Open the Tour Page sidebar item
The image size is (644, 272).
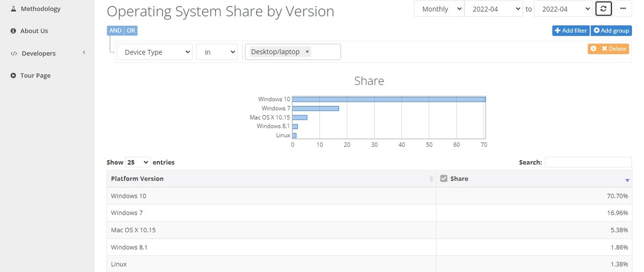[x=35, y=75]
